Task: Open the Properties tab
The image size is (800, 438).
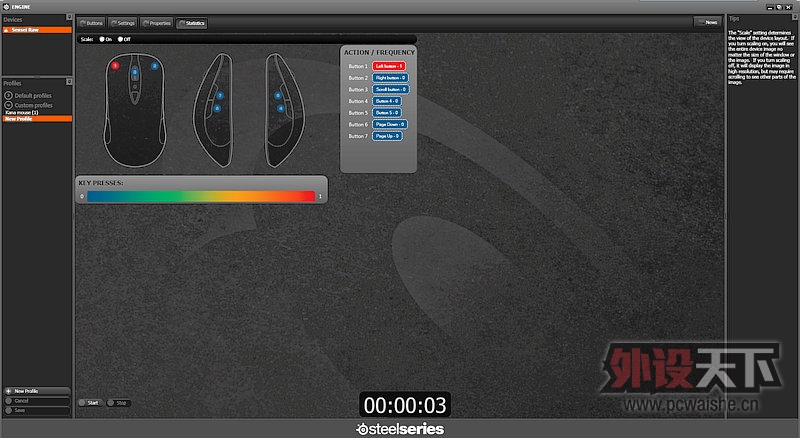Action: [x=157, y=23]
